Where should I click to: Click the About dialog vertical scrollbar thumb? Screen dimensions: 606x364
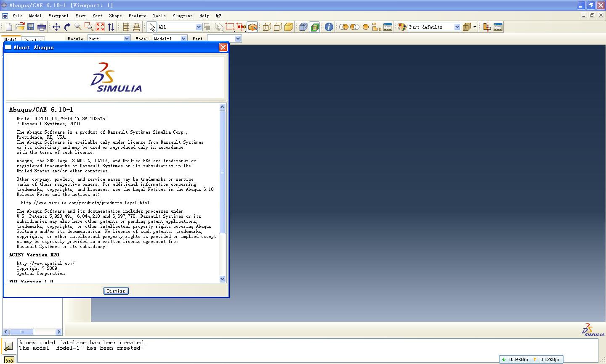click(223, 172)
